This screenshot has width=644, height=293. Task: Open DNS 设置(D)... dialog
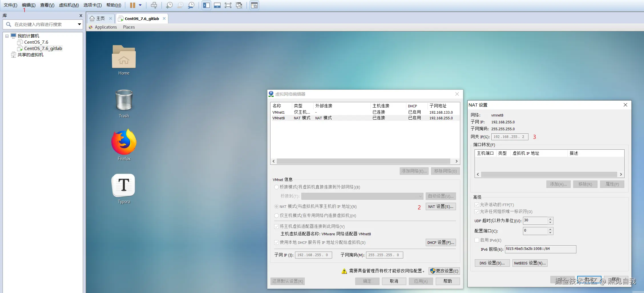pos(492,263)
